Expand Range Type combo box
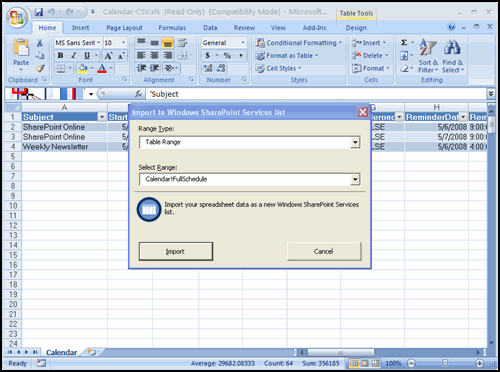 click(355, 143)
